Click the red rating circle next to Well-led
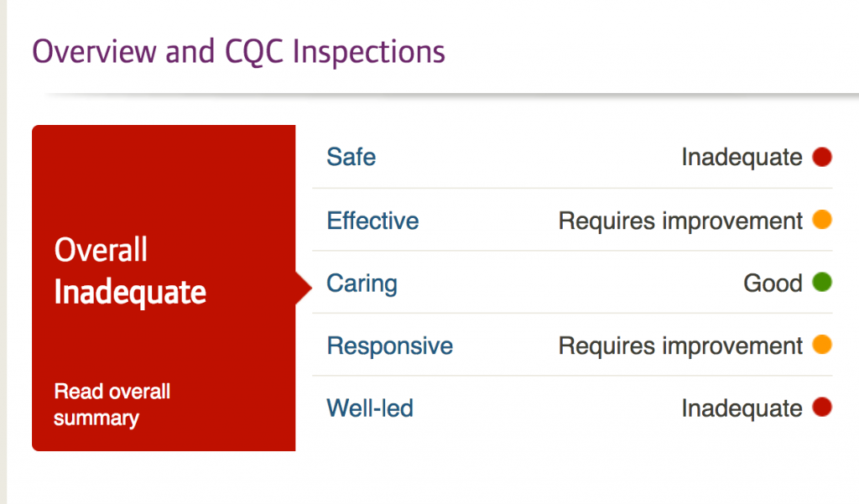 [820, 408]
